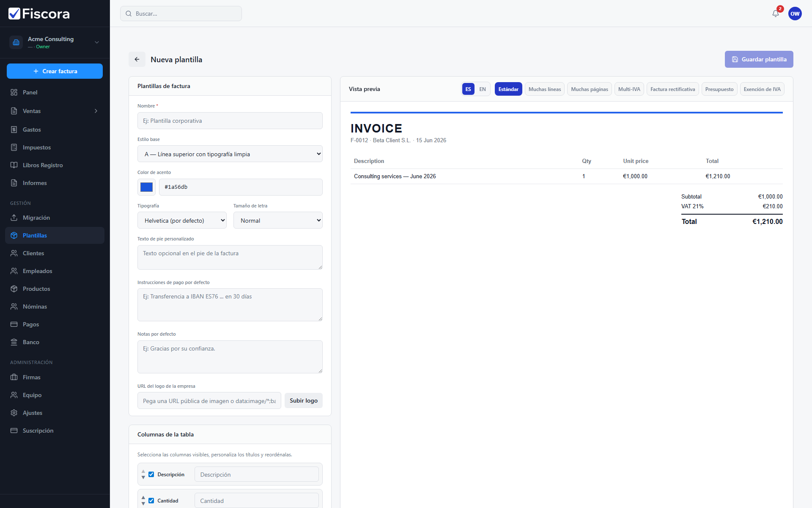Open the OW user avatar
This screenshot has height=508, width=812.
795,14
